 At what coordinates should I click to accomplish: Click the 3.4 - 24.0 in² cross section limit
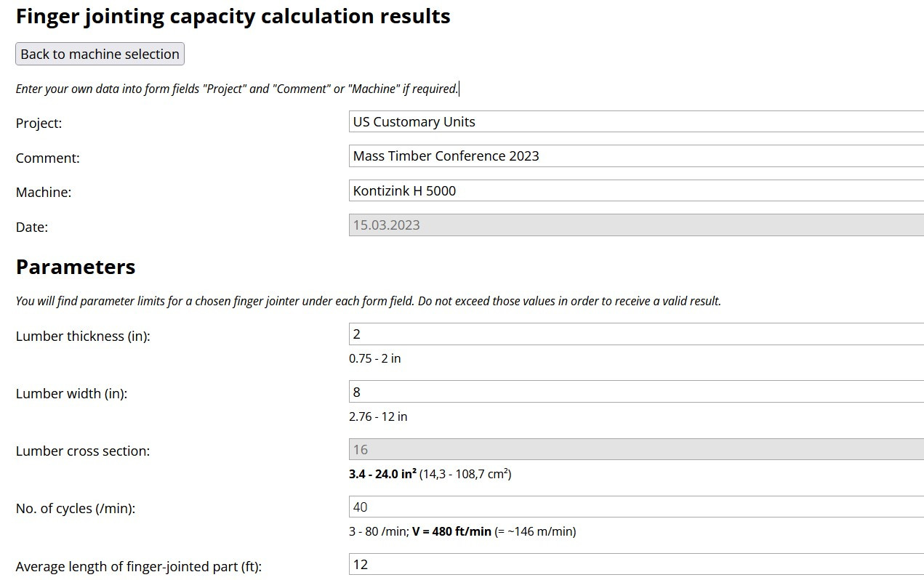click(382, 474)
